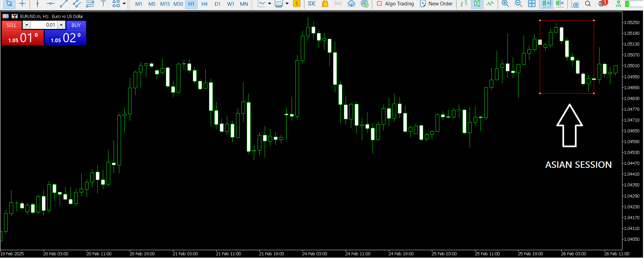Toggle Algo Trading on
Screen dimensions: 644x262
click(x=395, y=4)
